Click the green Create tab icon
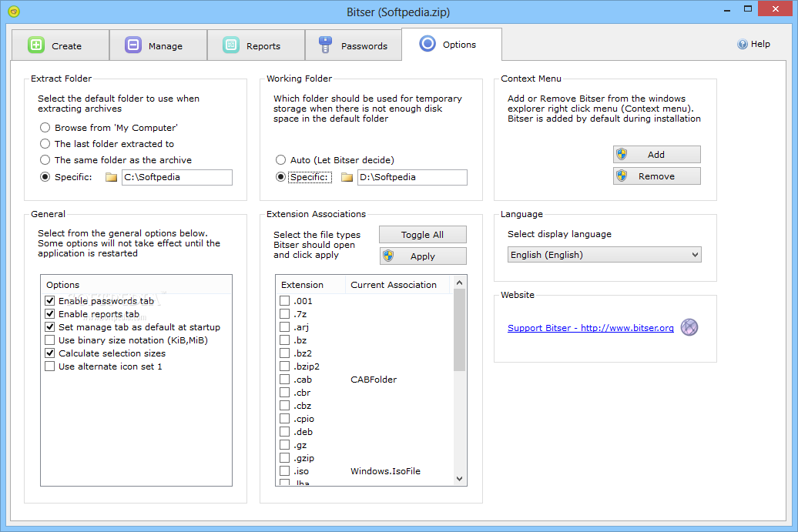 tap(36, 45)
